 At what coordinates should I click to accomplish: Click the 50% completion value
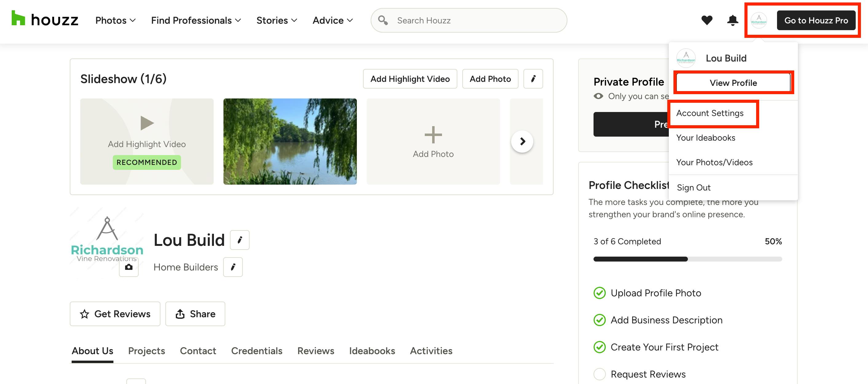[x=773, y=242]
